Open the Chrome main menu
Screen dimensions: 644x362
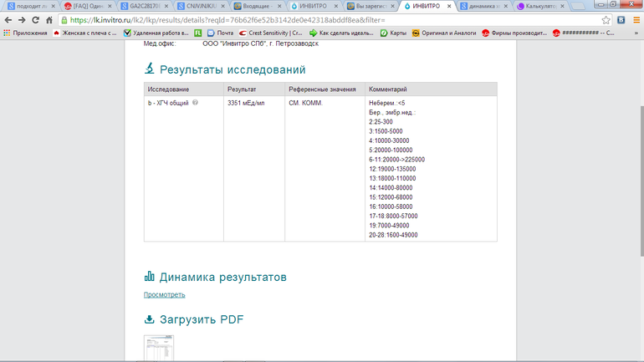(x=636, y=20)
